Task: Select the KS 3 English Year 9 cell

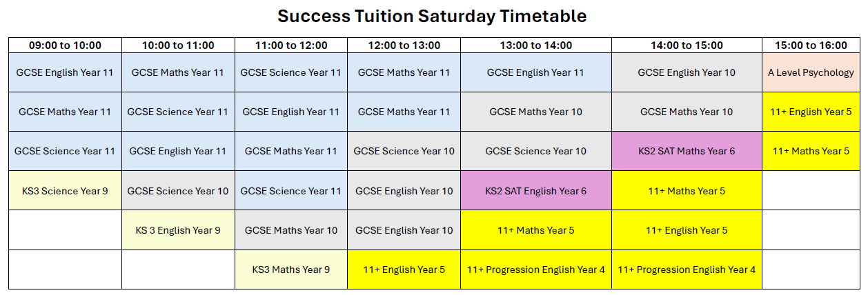Action: pyautogui.click(x=178, y=230)
